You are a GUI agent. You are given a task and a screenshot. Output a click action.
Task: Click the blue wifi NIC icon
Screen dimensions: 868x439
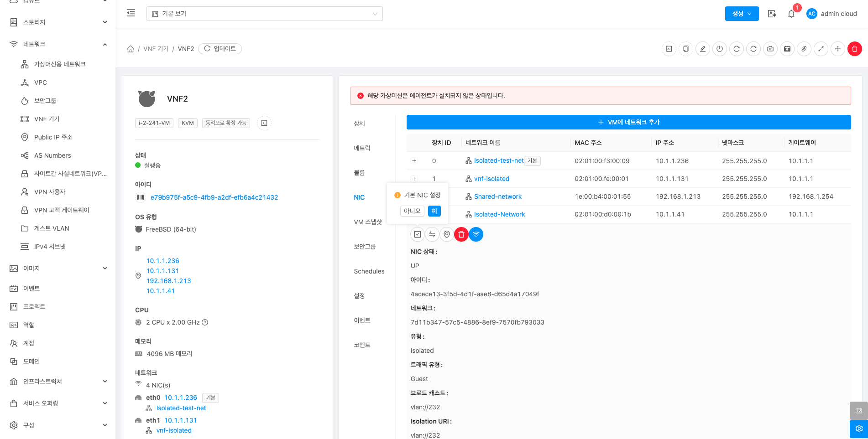point(476,234)
